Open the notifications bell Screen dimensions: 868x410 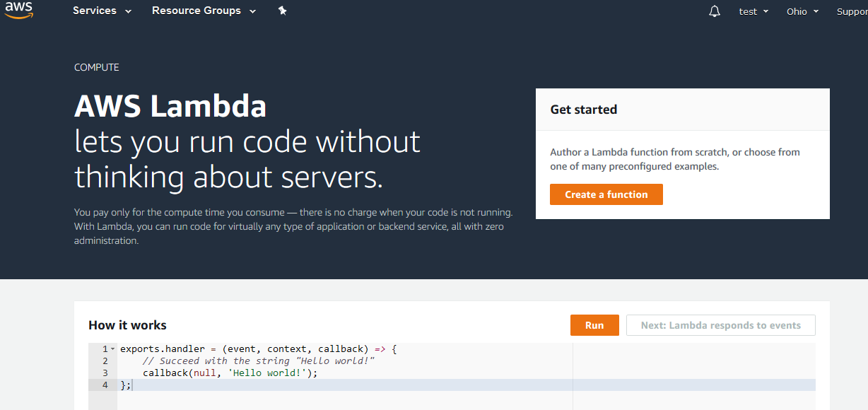coord(715,11)
